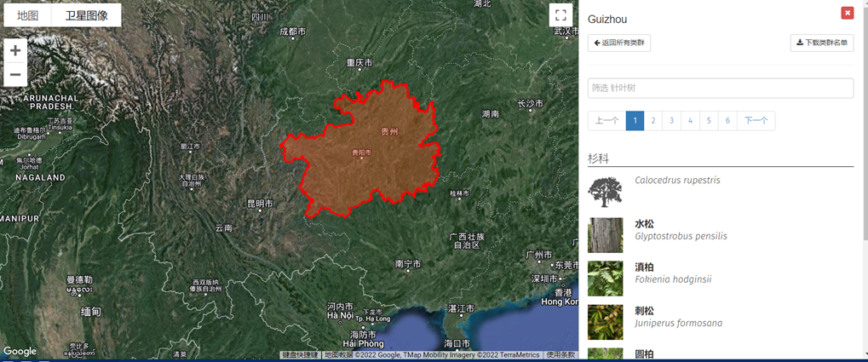This screenshot has height=362, width=868.
Task: Switch to 卫星图像 satellite view
Action: [86, 15]
